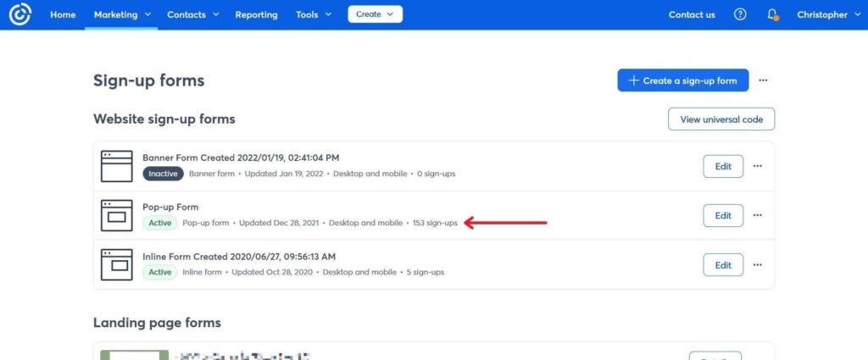Open the Christopher account menu

tap(829, 15)
